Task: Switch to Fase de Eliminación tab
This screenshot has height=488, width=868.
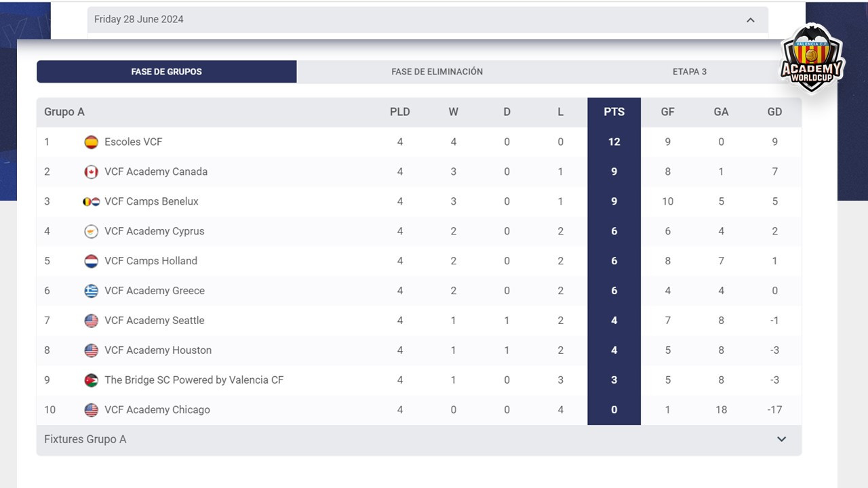Action: (437, 71)
